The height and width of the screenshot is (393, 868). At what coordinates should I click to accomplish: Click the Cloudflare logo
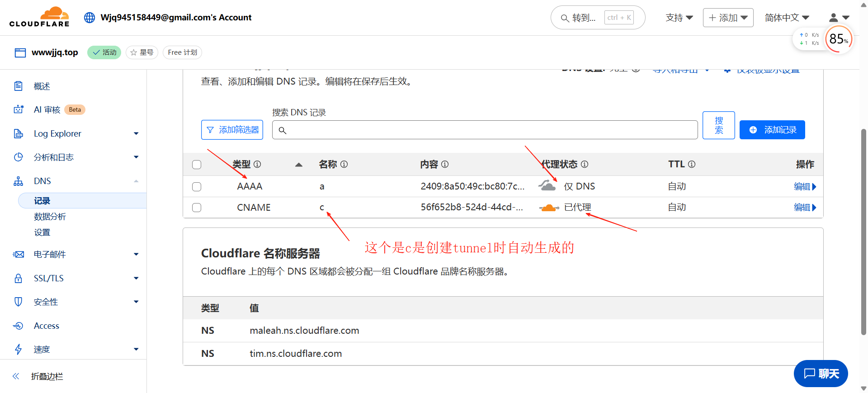coord(39,17)
